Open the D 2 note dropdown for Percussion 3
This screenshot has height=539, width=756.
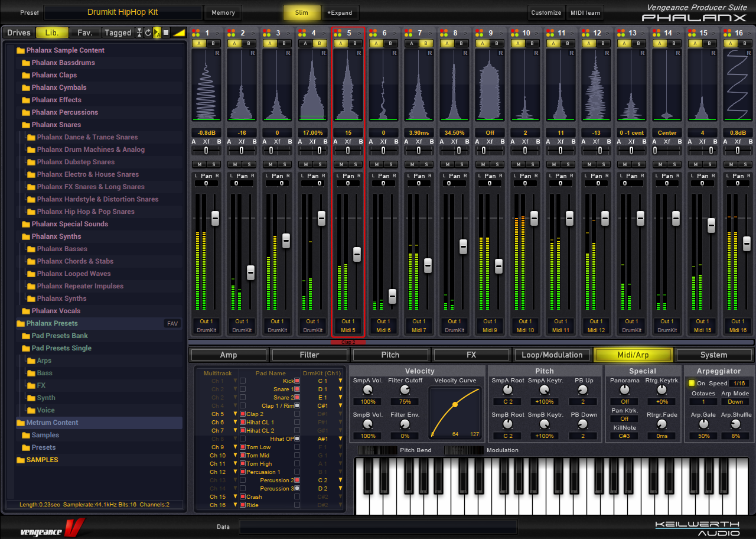340,489
